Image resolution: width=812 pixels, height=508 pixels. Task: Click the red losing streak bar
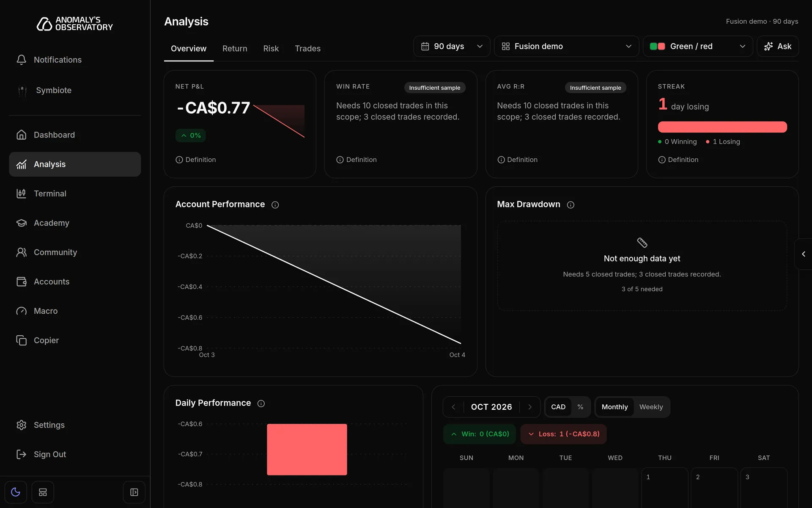click(722, 127)
